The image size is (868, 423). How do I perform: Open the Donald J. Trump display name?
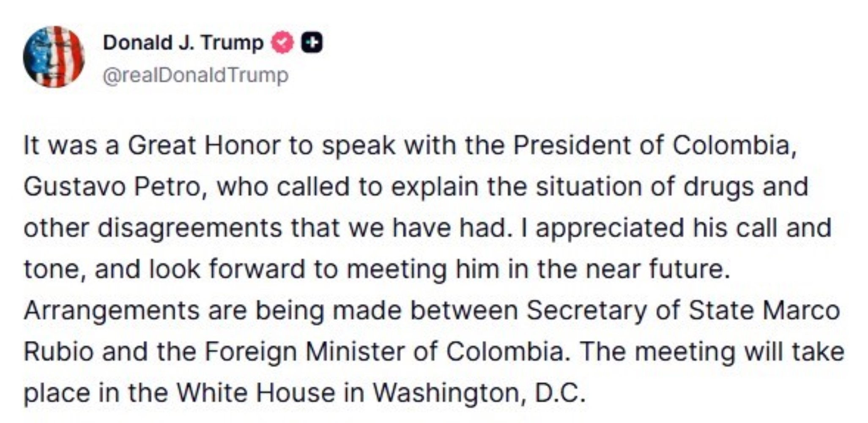tap(183, 43)
